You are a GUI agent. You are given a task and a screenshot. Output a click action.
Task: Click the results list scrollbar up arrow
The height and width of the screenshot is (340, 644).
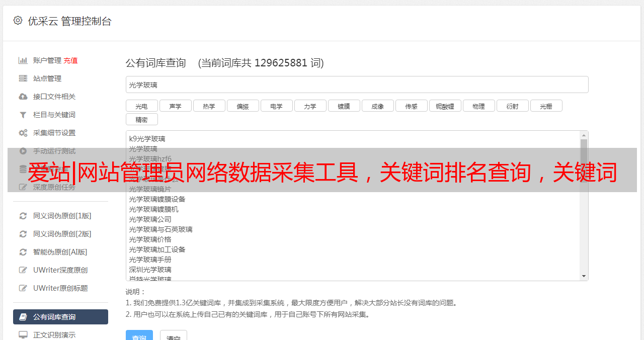(584, 135)
